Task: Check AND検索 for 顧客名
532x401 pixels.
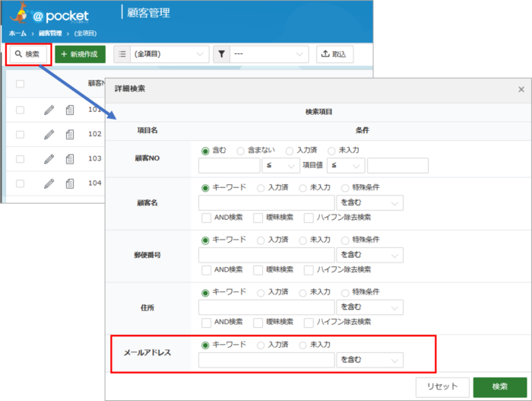Action: pos(206,218)
